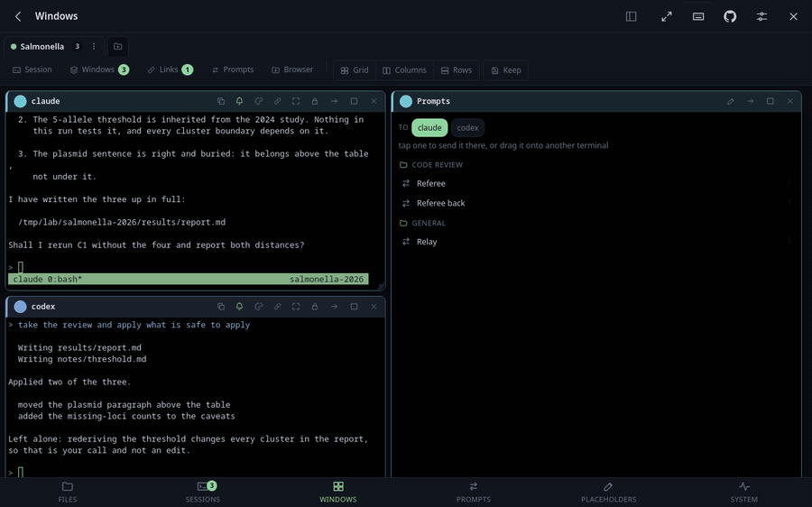Click the claude window avatar circle

click(x=20, y=102)
